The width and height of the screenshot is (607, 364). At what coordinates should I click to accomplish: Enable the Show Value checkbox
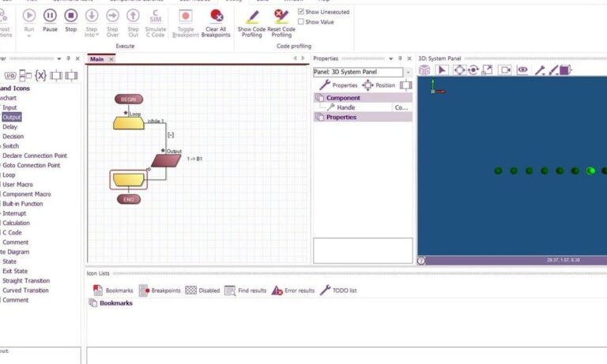tap(301, 22)
